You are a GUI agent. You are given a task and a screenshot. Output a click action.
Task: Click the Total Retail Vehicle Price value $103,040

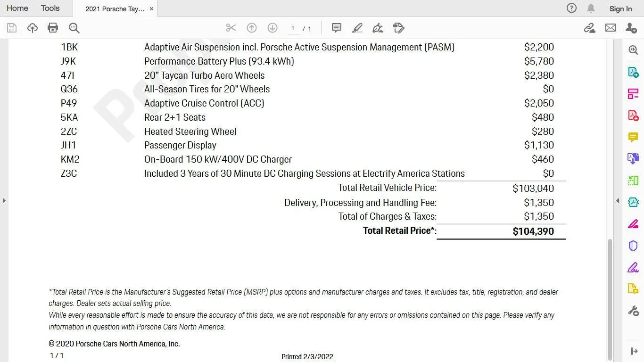tap(533, 188)
